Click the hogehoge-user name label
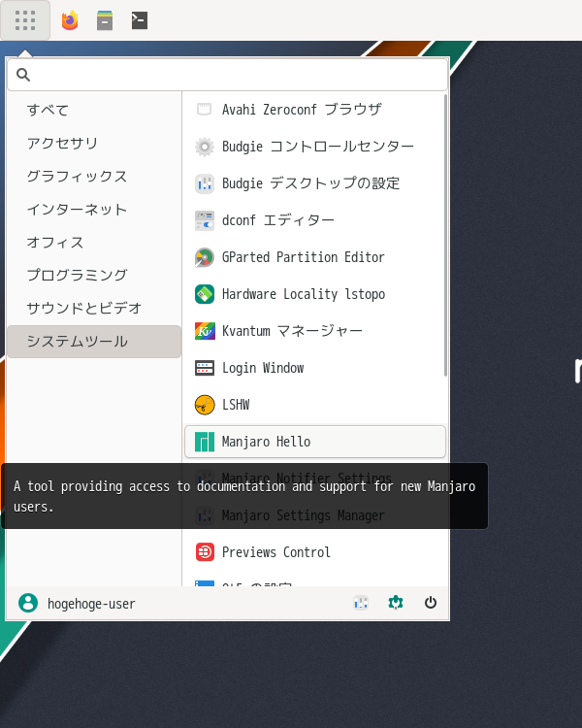 tap(91, 604)
